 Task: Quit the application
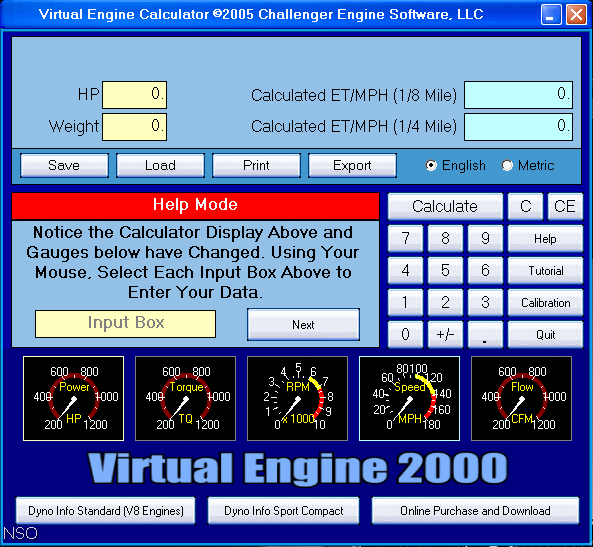(545, 334)
